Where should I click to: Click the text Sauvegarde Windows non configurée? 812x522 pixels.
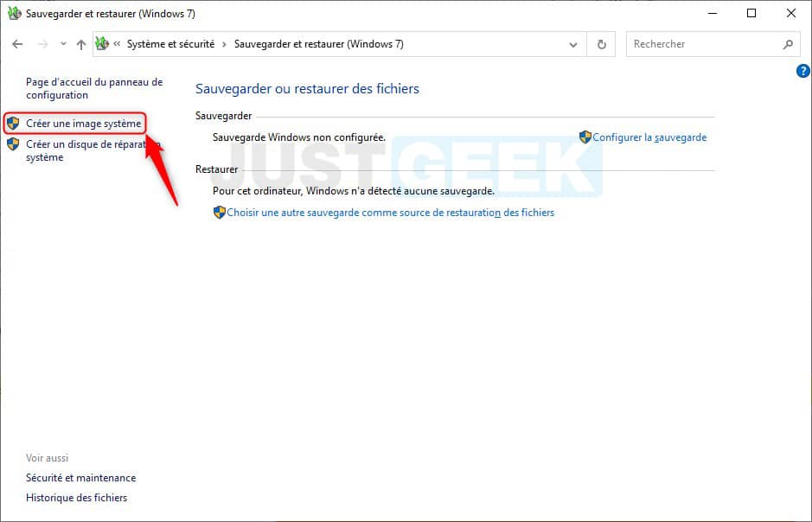point(299,137)
